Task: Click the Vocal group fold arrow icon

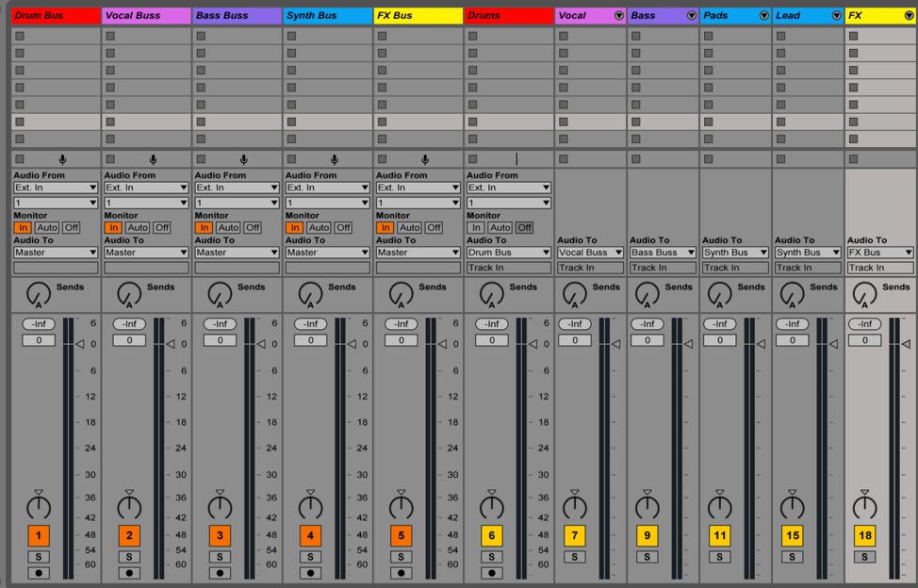Action: point(619,16)
